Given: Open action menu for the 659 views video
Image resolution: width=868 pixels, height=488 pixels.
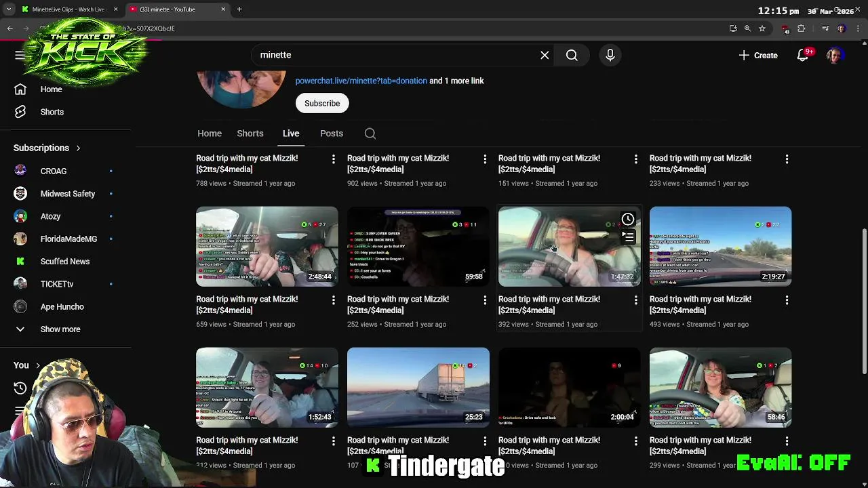Looking at the screenshot, I should 333,300.
